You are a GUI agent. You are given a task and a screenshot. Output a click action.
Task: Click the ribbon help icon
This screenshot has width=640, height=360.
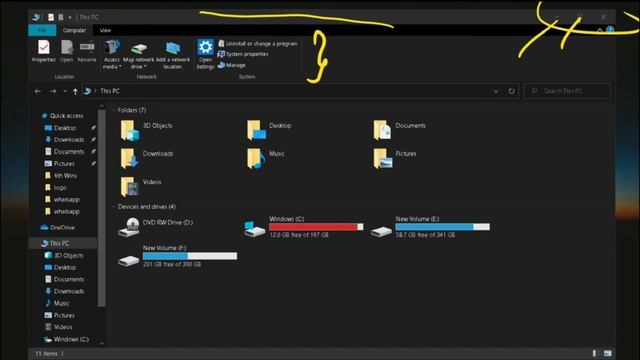click(x=610, y=30)
